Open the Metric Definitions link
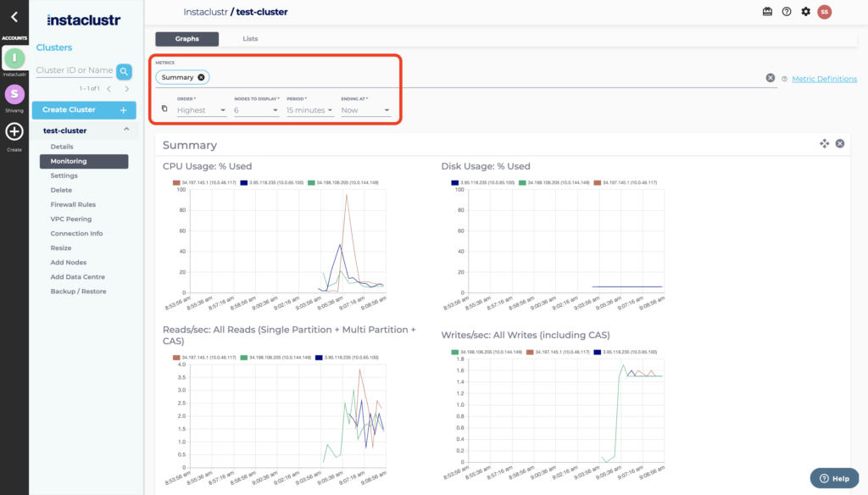This screenshot has width=868, height=495. click(x=824, y=79)
